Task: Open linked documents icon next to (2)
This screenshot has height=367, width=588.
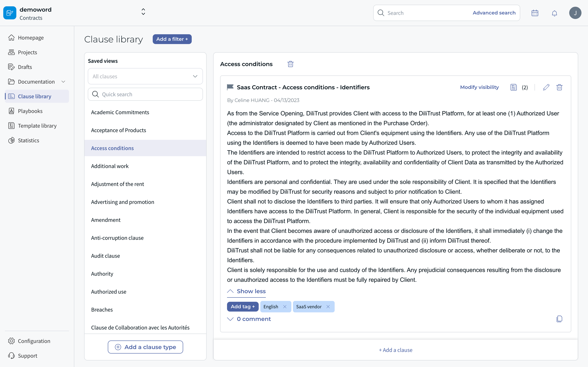Action: (x=513, y=87)
